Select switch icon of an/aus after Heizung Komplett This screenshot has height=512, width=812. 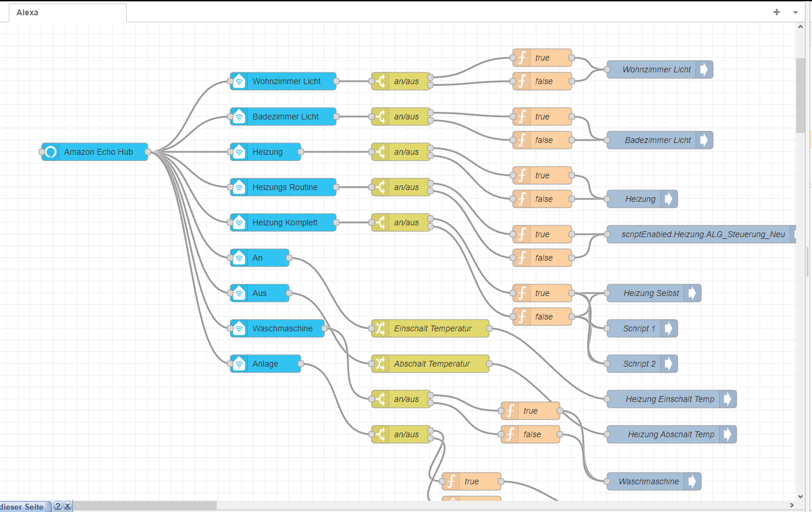(x=380, y=222)
